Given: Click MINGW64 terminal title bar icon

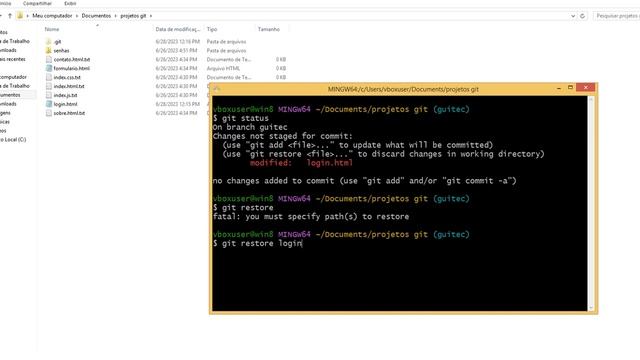Looking at the screenshot, I should point(216,89).
